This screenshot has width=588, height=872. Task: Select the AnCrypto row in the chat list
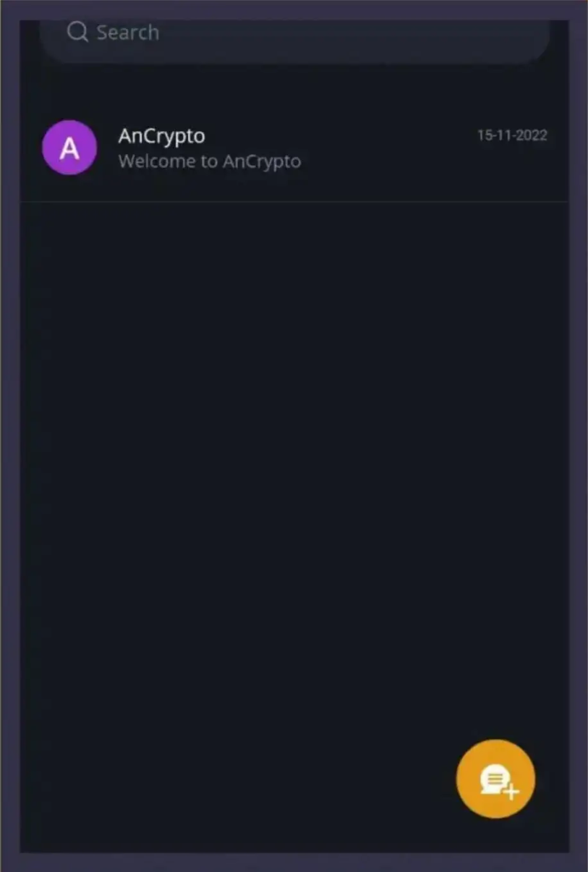click(294, 148)
